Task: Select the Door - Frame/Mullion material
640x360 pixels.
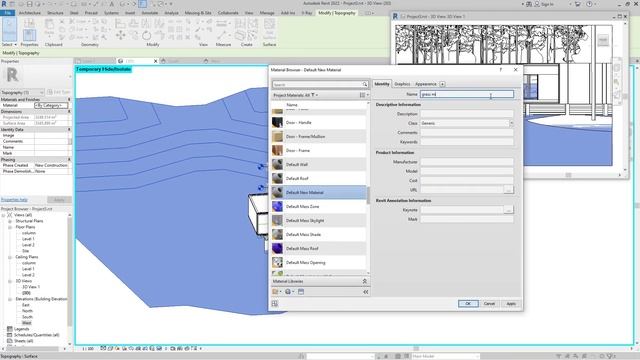Action: click(x=319, y=136)
